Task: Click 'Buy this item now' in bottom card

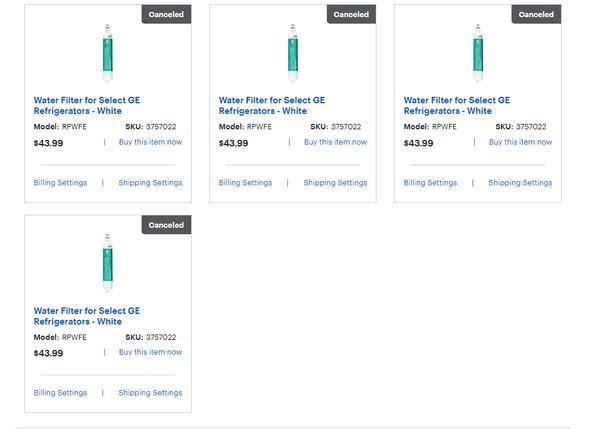Action: [150, 352]
